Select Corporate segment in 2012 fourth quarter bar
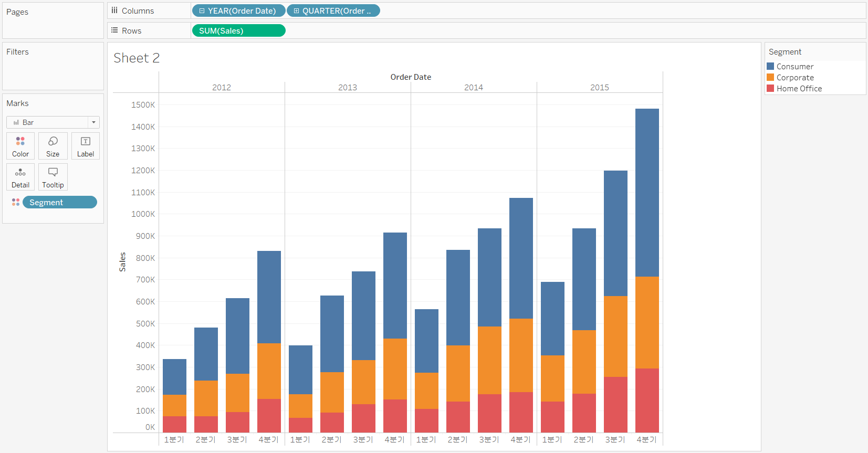The width and height of the screenshot is (868, 453). (x=269, y=371)
